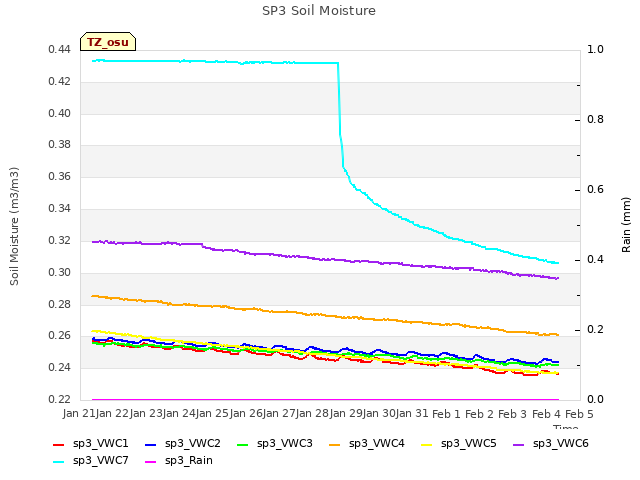640x480 pixels.
Task: Click the green sp3_VWC3 legend swatch
Action: (243, 444)
